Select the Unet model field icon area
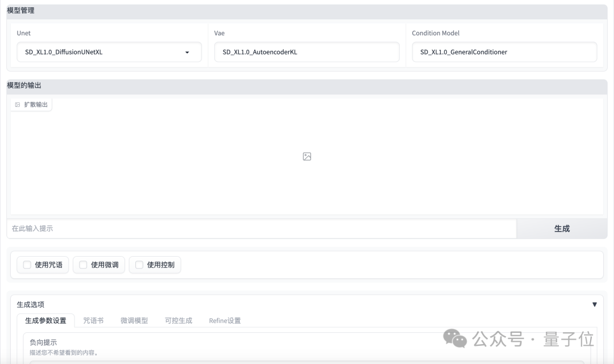The width and height of the screenshot is (614, 364). 188,52
